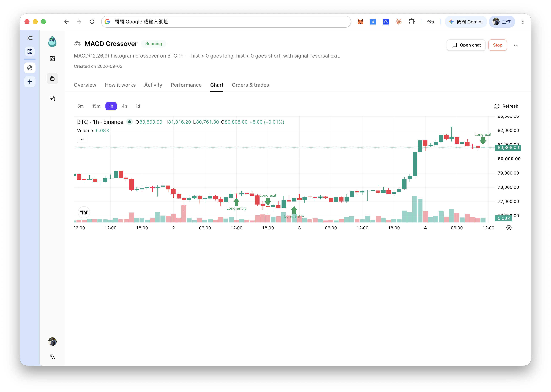The width and height of the screenshot is (551, 392).
Task: Switch to the Performance tab
Action: tap(186, 85)
